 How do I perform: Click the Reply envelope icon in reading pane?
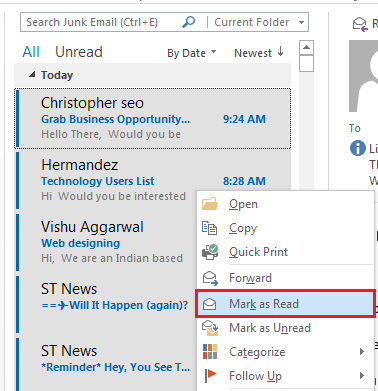(x=360, y=24)
